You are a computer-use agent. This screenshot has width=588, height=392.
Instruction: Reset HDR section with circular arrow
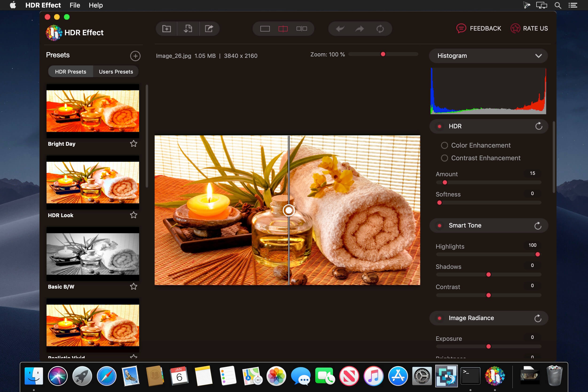pyautogui.click(x=538, y=126)
